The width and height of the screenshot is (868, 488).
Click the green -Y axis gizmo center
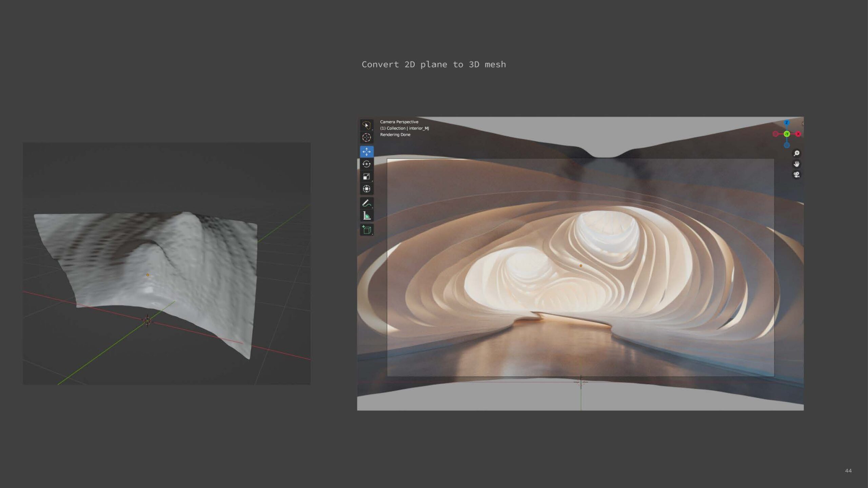click(787, 134)
